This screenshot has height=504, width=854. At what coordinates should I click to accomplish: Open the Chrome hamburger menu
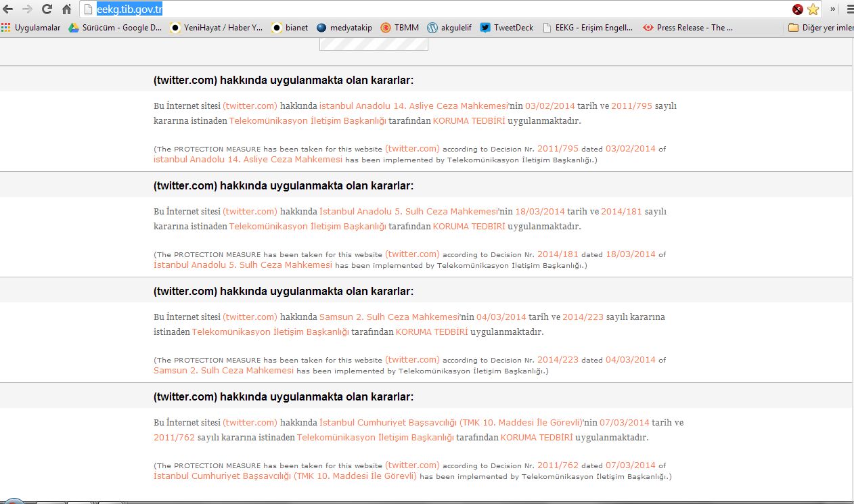pyautogui.click(x=849, y=9)
